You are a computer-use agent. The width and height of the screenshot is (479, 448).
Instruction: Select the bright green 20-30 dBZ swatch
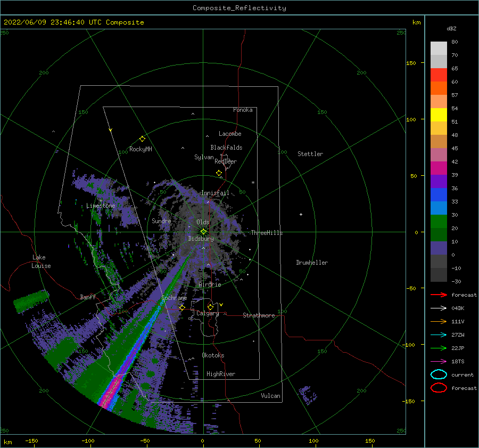pyautogui.click(x=439, y=222)
